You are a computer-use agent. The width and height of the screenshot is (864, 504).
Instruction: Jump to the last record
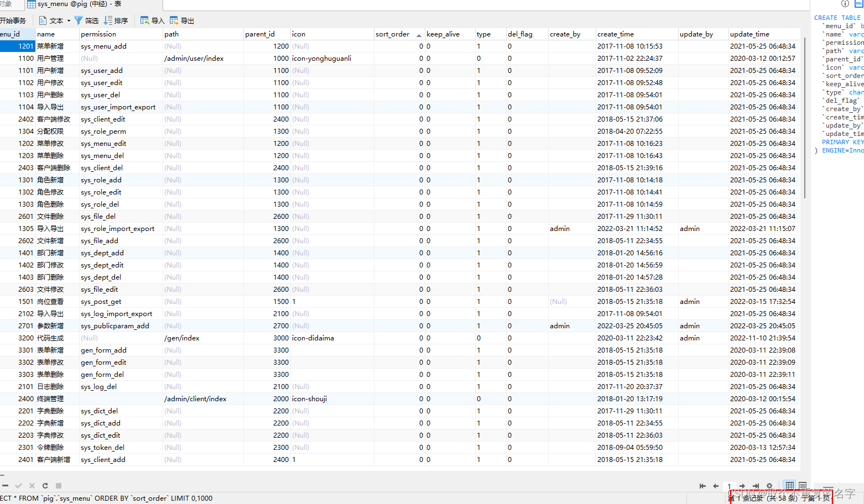coord(755,486)
